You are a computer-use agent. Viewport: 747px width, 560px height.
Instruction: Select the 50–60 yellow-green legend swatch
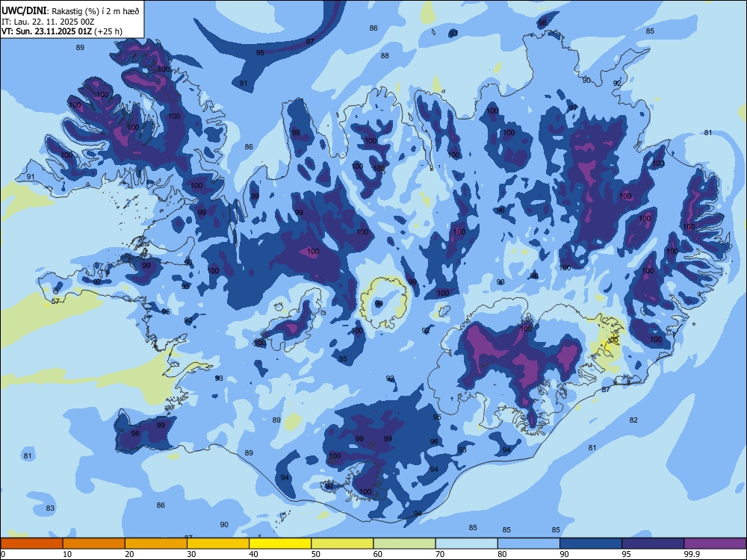(x=342, y=544)
